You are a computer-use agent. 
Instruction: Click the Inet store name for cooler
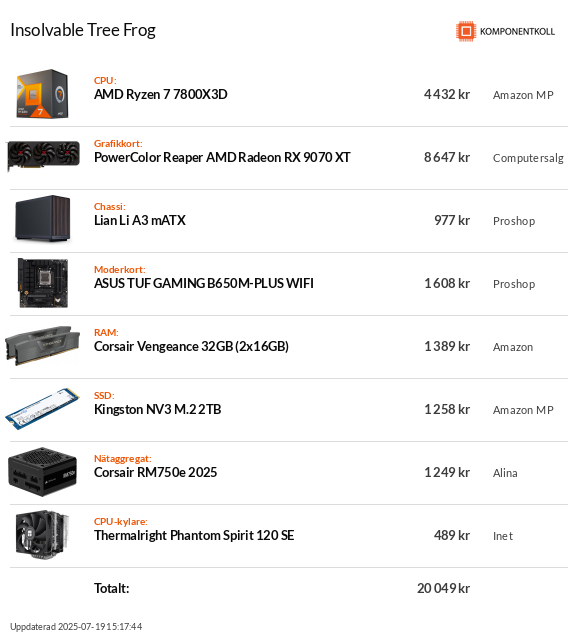pyautogui.click(x=503, y=536)
